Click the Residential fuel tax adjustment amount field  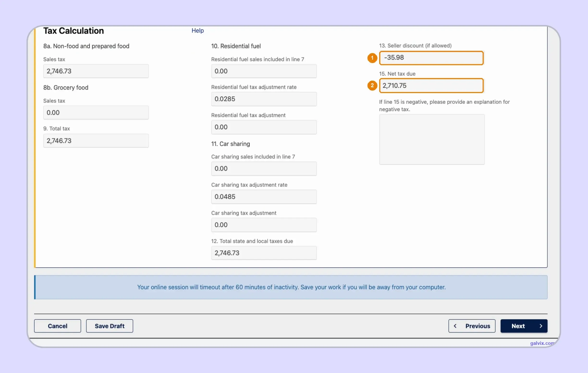point(264,127)
